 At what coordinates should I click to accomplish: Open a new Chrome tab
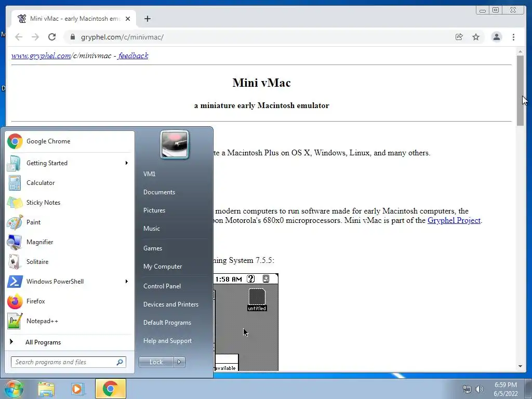coord(147,19)
